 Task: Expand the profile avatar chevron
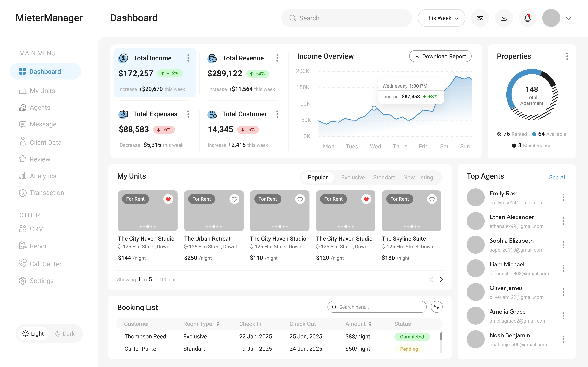[x=569, y=18]
